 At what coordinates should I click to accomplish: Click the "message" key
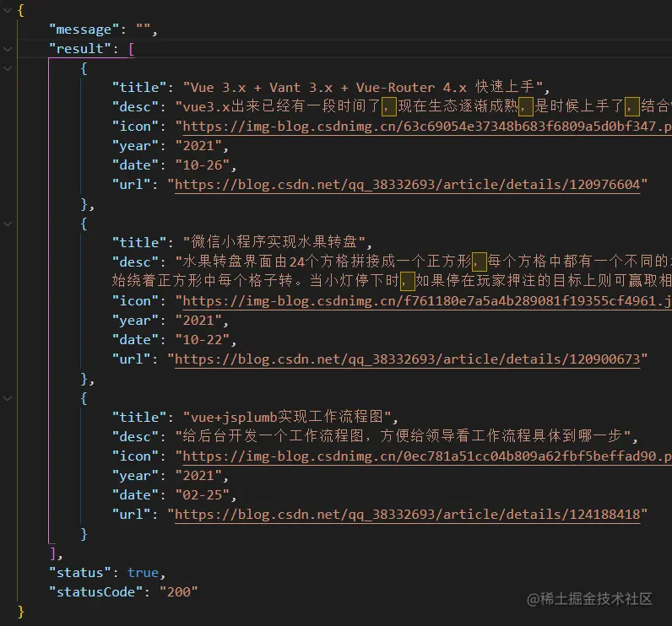[x=84, y=30]
